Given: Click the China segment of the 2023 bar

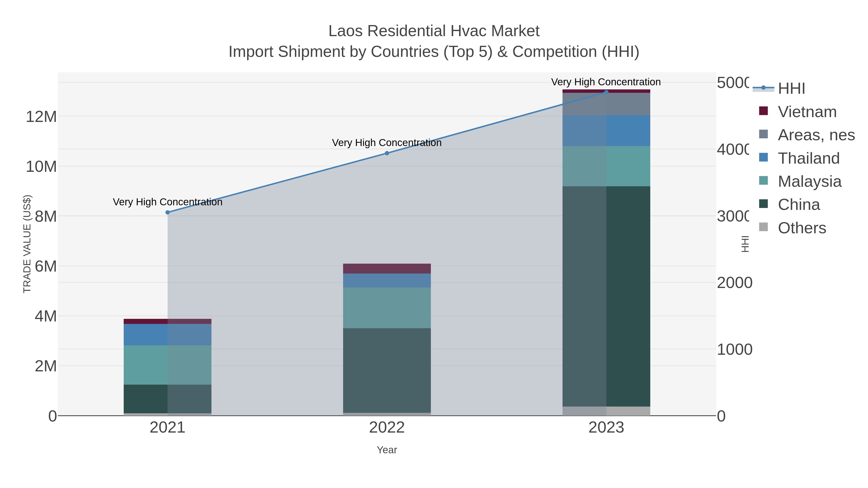Looking at the screenshot, I should [606, 296].
